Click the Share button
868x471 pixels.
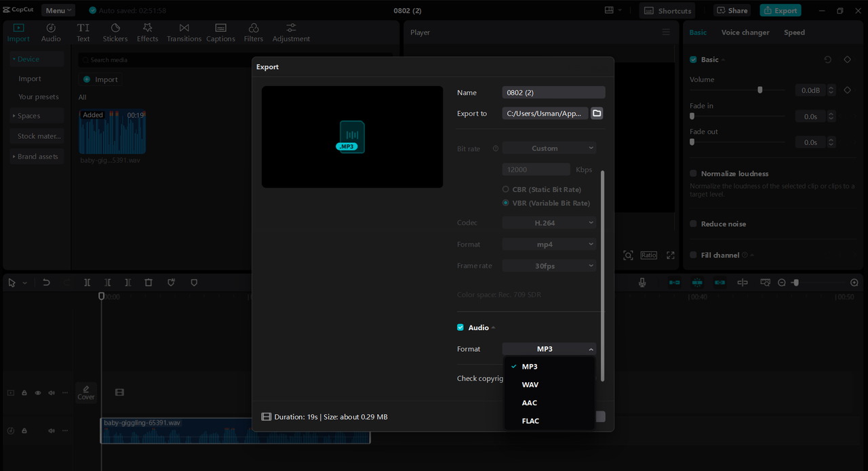pyautogui.click(x=732, y=10)
